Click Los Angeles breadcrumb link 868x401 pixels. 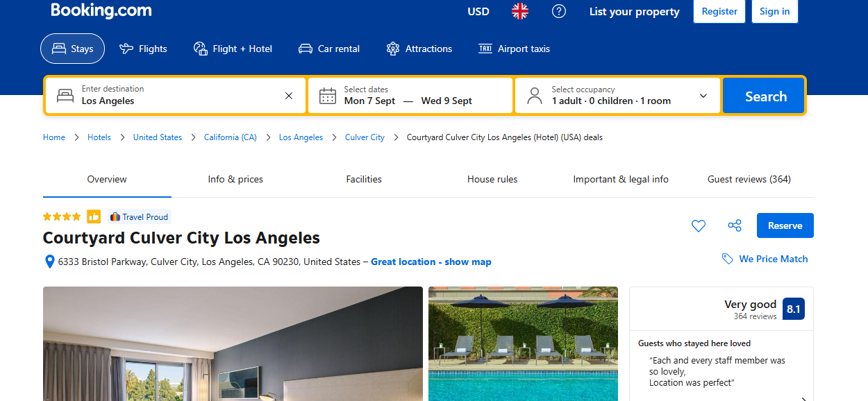click(x=301, y=137)
